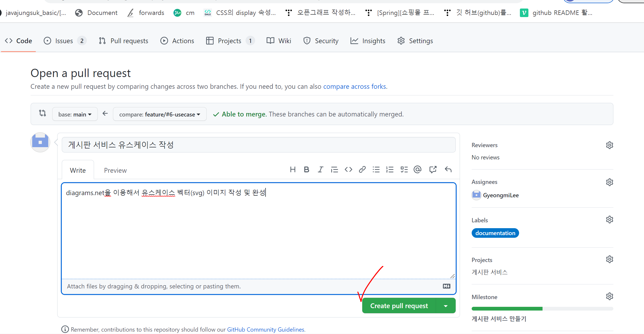Expand the base: main branch dropdown
The image size is (644, 334).
(75, 114)
